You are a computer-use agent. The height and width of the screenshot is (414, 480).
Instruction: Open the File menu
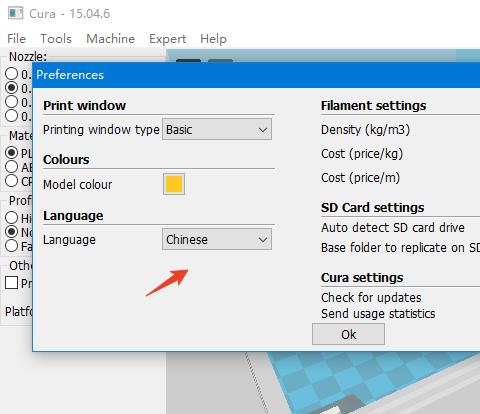16,39
